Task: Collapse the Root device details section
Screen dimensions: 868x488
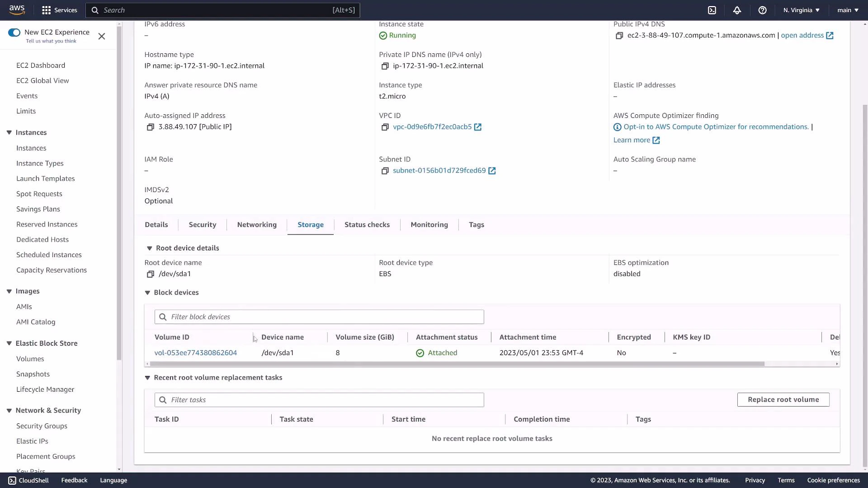Action: (149, 248)
